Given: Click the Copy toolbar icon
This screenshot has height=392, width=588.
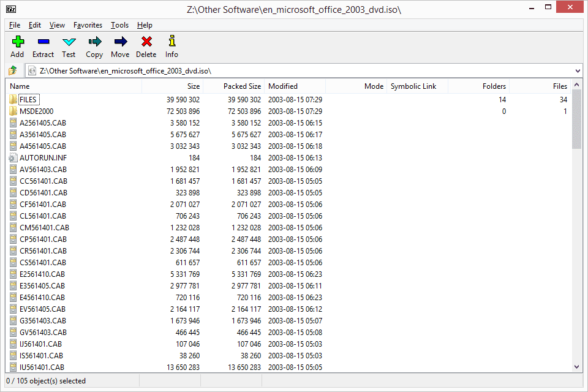Looking at the screenshot, I should coord(94,42).
